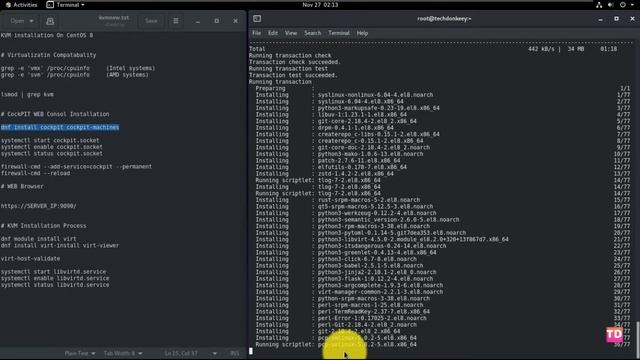Open the volume icon in system tray
The width and height of the screenshot is (640, 360).
click(611, 5)
